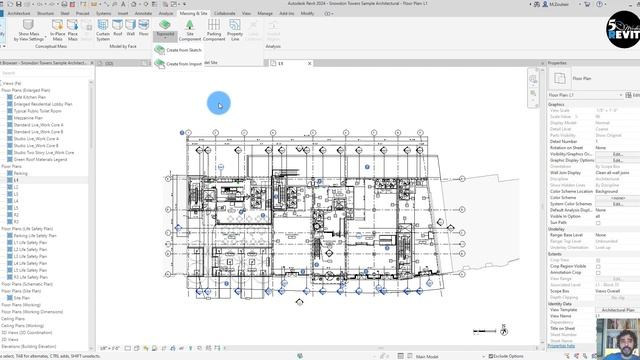The image size is (640, 360).
Task: Click the Save icon in quick access toolbar
Action: pyautogui.click(x=18, y=4)
